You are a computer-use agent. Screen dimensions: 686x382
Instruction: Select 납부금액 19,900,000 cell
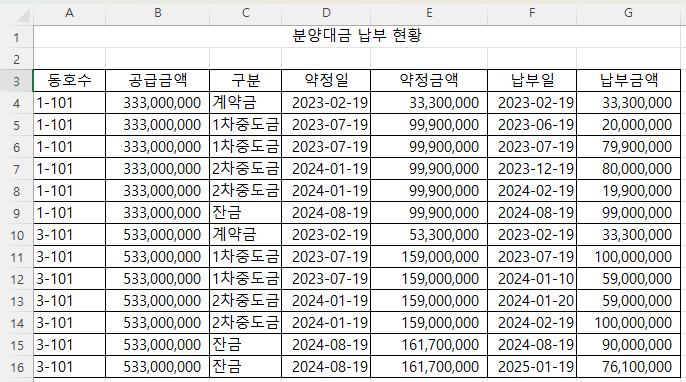coord(628,191)
